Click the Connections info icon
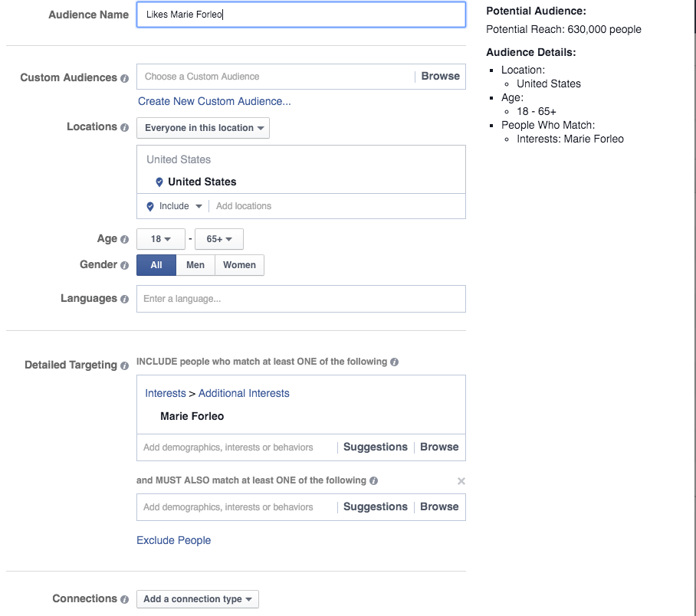 [x=125, y=599]
